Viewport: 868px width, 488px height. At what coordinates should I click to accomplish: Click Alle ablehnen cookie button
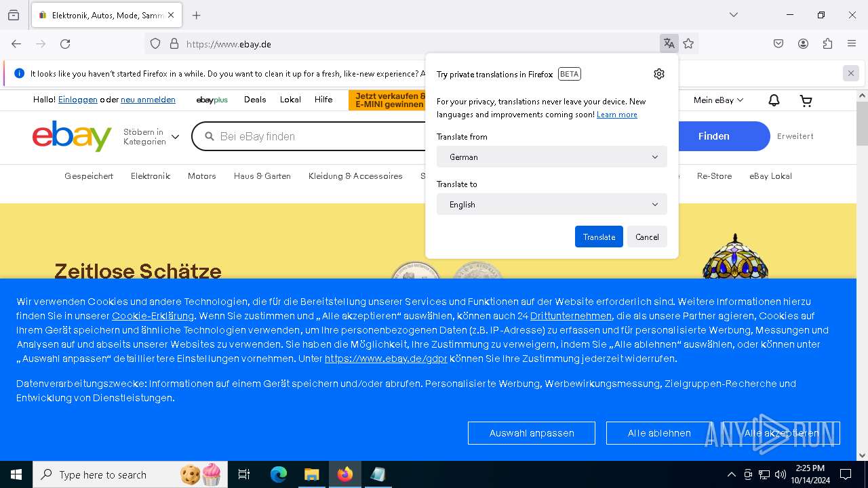659,433
